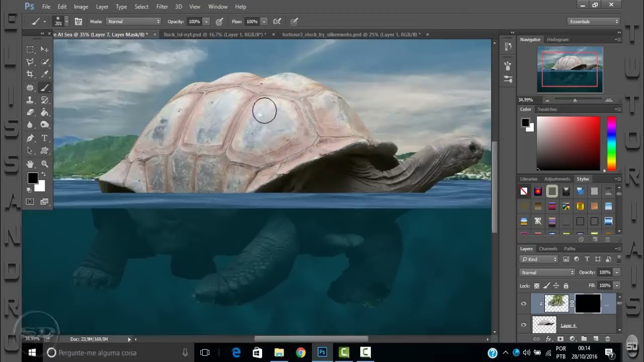Pick a color in the red color field
The width and height of the screenshot is (644, 362).
click(x=569, y=143)
